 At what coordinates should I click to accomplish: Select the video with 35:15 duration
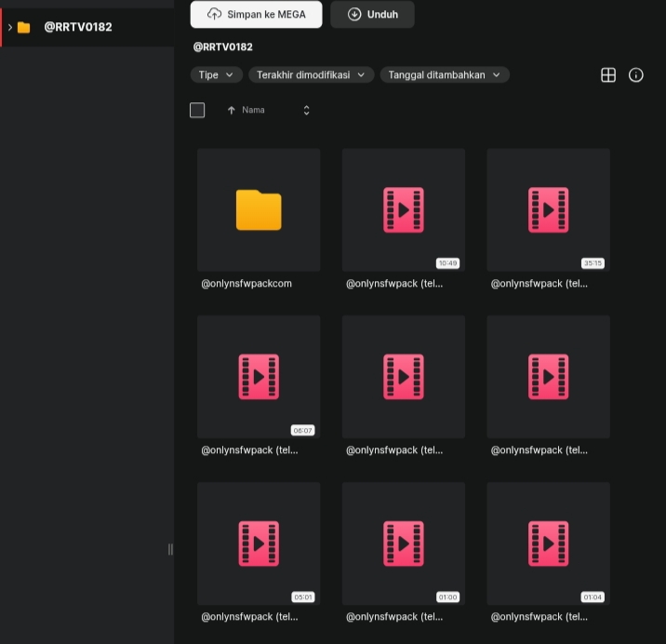[x=549, y=210]
